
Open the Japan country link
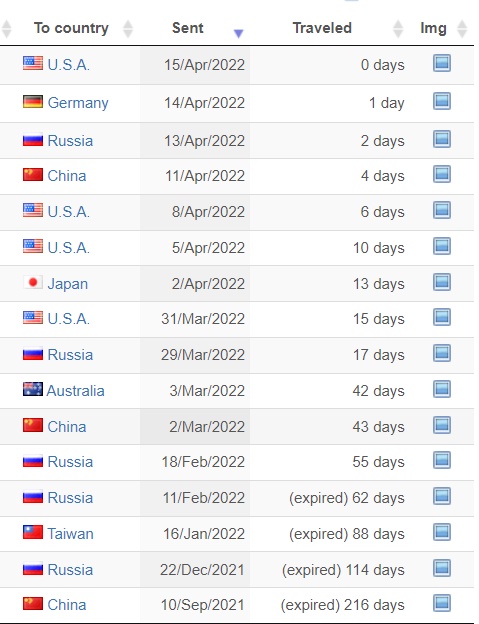point(68,284)
